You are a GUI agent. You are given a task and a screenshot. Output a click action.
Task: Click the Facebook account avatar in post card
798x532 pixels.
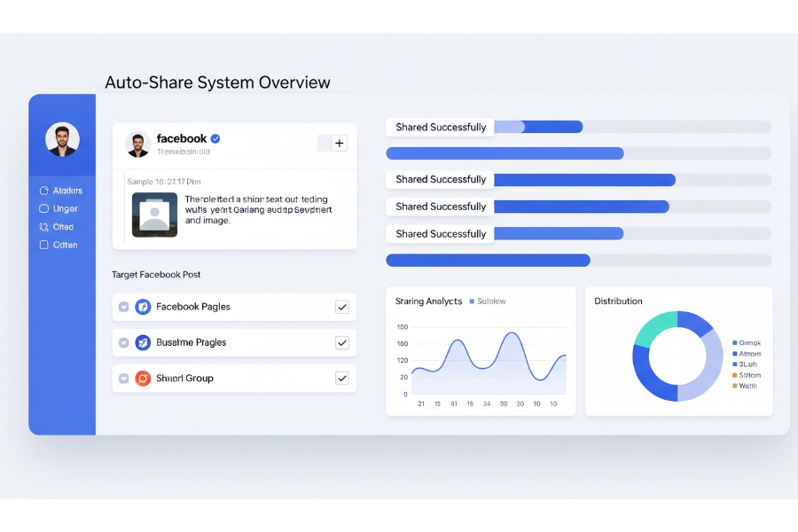(137, 144)
